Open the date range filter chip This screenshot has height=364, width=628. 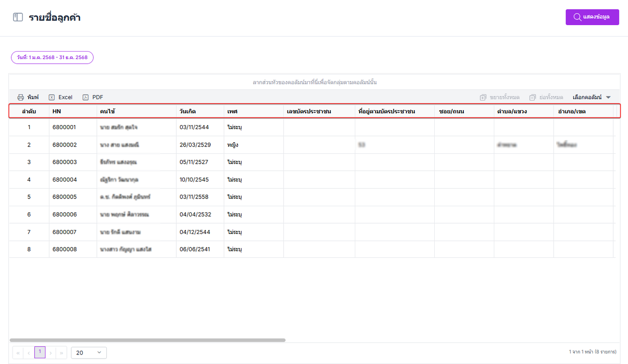(52, 57)
